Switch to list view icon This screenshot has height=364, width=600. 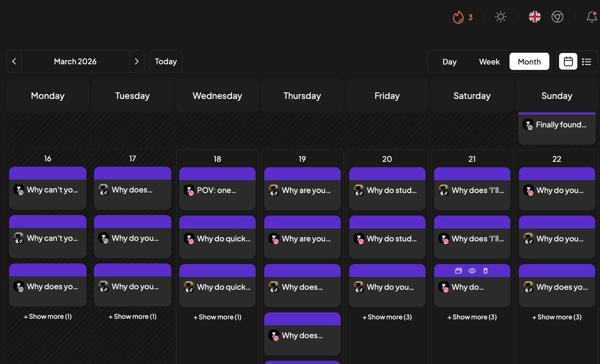pos(587,61)
